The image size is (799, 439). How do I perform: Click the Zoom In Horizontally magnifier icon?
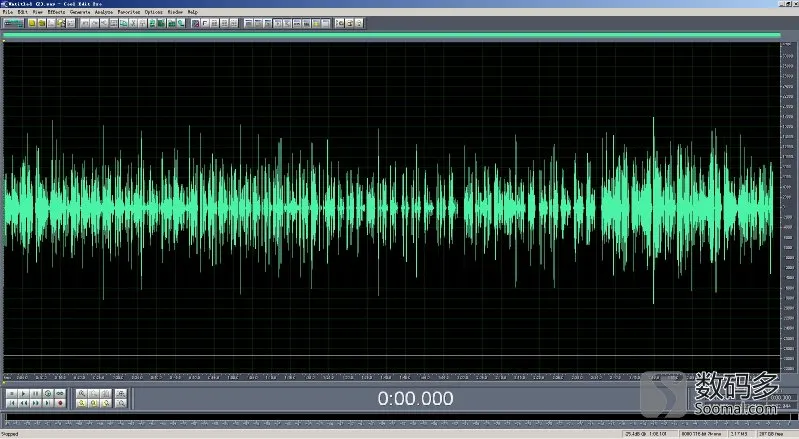[x=82, y=394]
